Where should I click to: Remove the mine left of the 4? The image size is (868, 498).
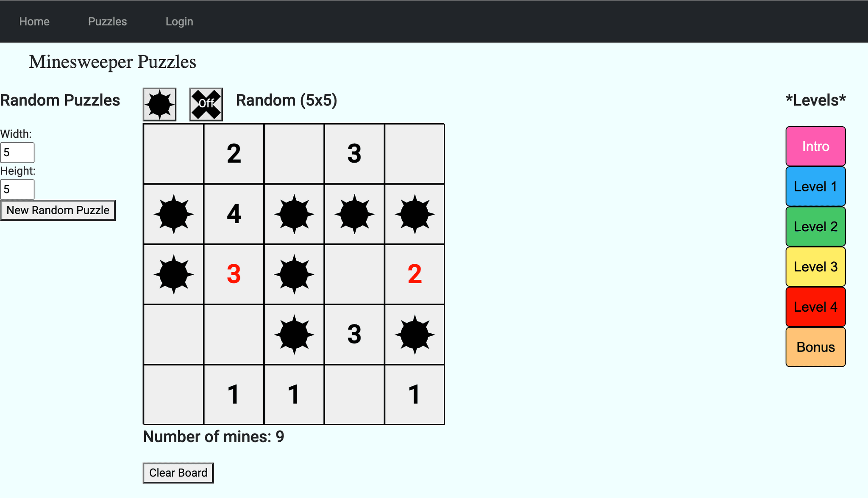[x=174, y=214]
